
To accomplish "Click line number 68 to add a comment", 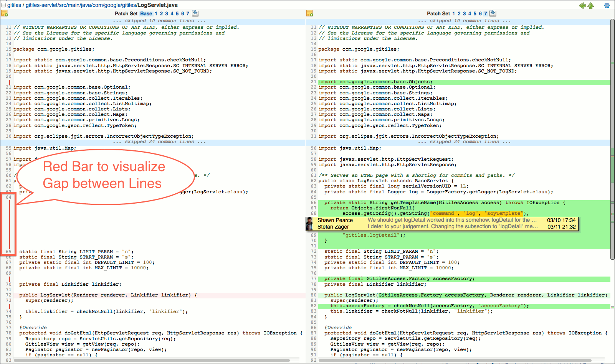I will [x=314, y=213].
